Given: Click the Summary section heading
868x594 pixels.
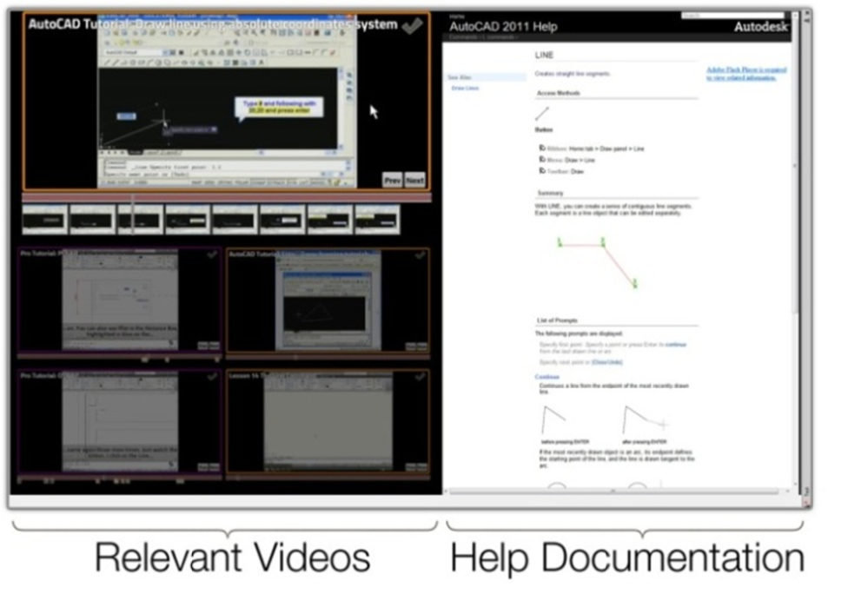Looking at the screenshot, I should coord(550,193).
